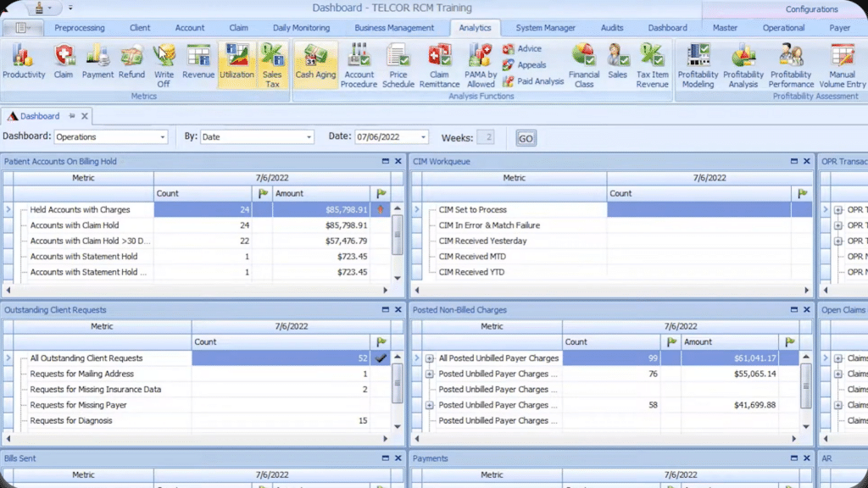Select Accounts with Claim Hold row
Viewport: 868px width, 488px height.
pyautogui.click(x=203, y=225)
